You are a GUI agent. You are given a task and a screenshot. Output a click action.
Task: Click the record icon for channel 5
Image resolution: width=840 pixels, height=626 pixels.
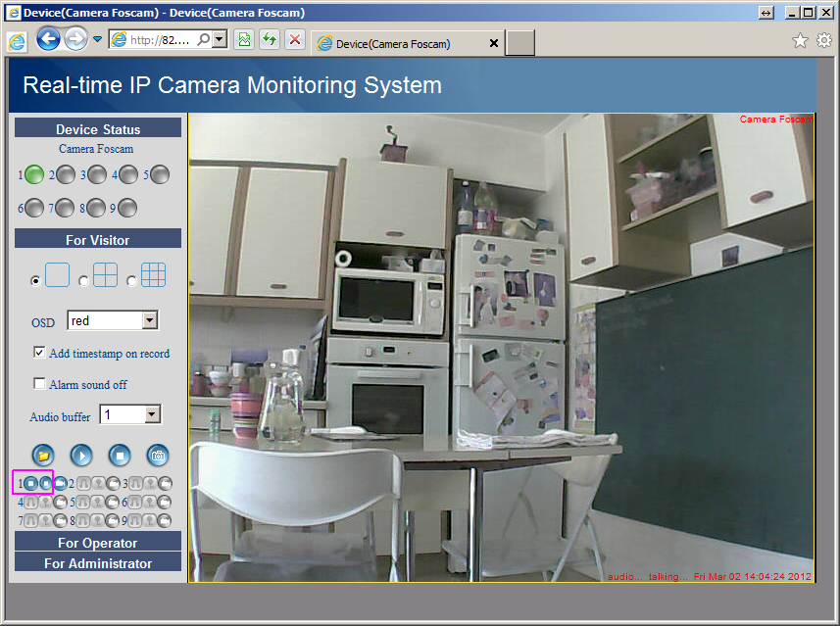pyautogui.click(x=113, y=502)
